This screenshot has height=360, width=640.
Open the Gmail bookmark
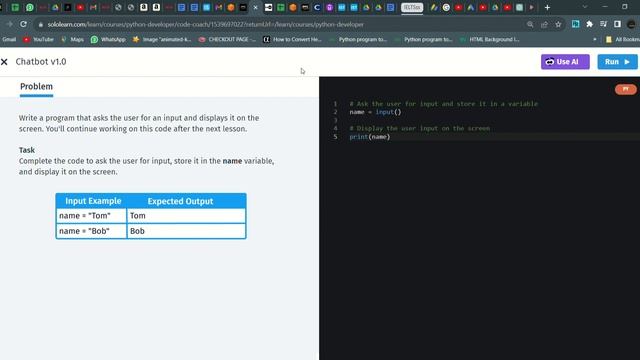pos(9,40)
